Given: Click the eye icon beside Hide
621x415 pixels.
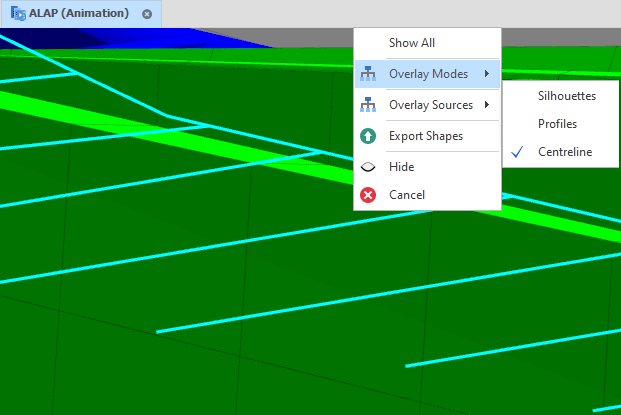Looking at the screenshot, I should point(368,167).
